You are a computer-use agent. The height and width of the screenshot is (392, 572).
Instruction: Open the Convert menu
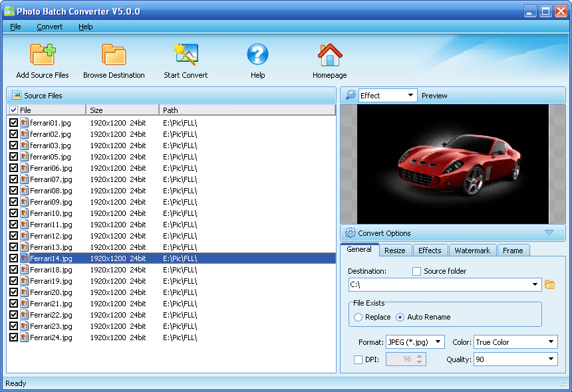(50, 27)
